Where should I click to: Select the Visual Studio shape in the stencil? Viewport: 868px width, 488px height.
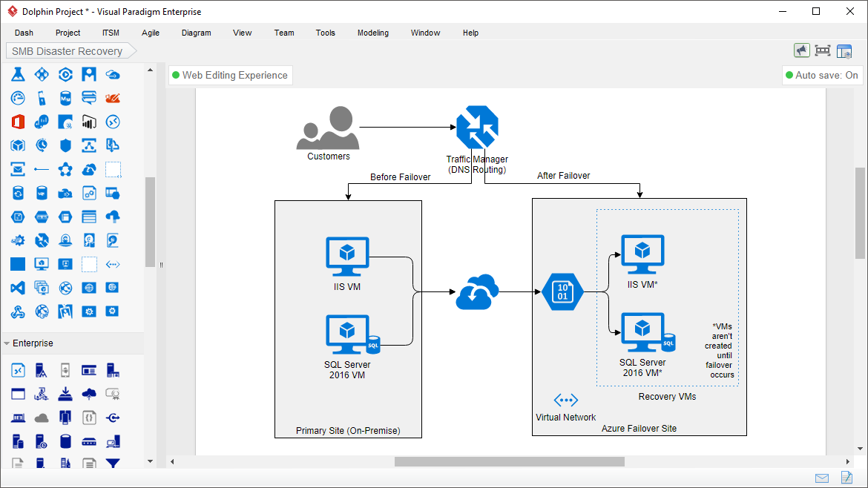click(18, 287)
